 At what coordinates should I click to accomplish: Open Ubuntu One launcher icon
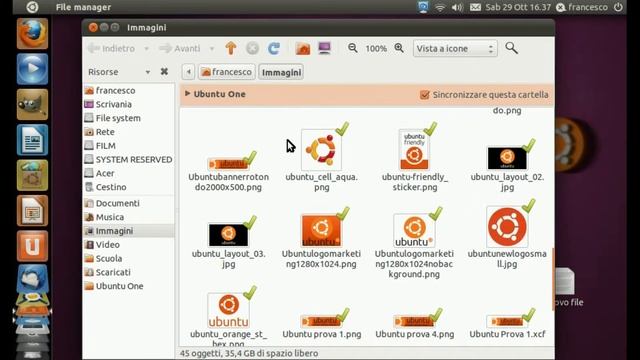pyautogui.click(x=32, y=246)
